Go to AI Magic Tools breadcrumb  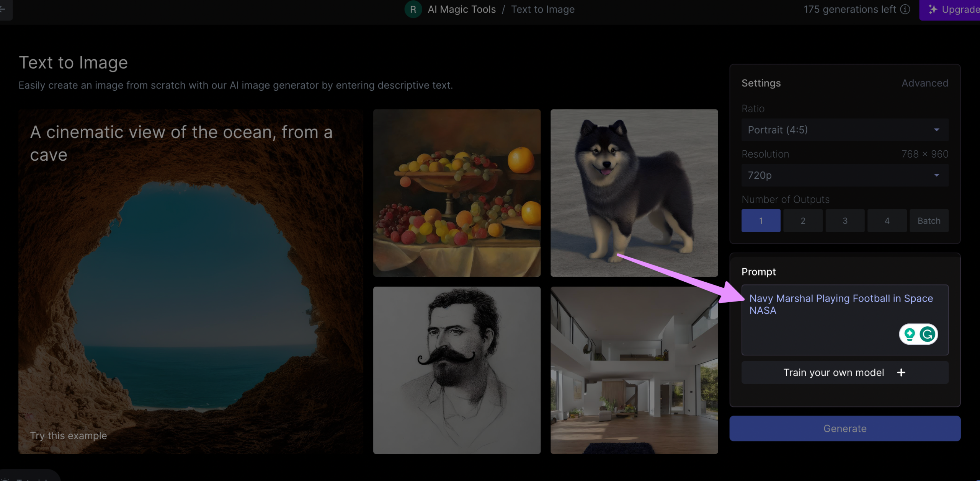click(x=461, y=9)
